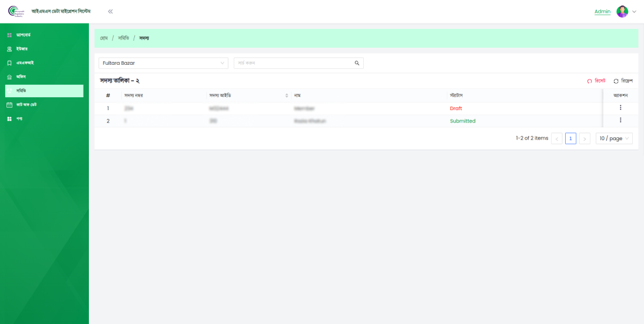Open actions menu for Draft row

(620, 108)
